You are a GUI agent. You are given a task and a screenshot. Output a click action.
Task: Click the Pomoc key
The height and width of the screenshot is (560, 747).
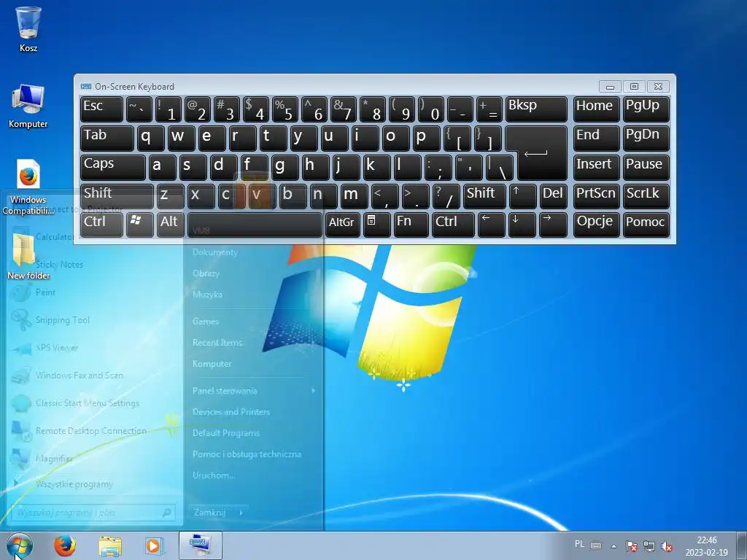click(x=646, y=225)
